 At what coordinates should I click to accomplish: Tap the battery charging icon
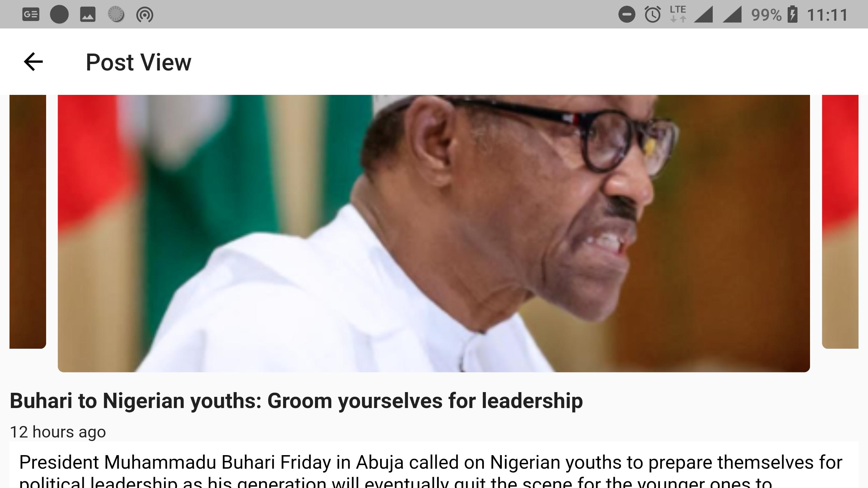(792, 15)
